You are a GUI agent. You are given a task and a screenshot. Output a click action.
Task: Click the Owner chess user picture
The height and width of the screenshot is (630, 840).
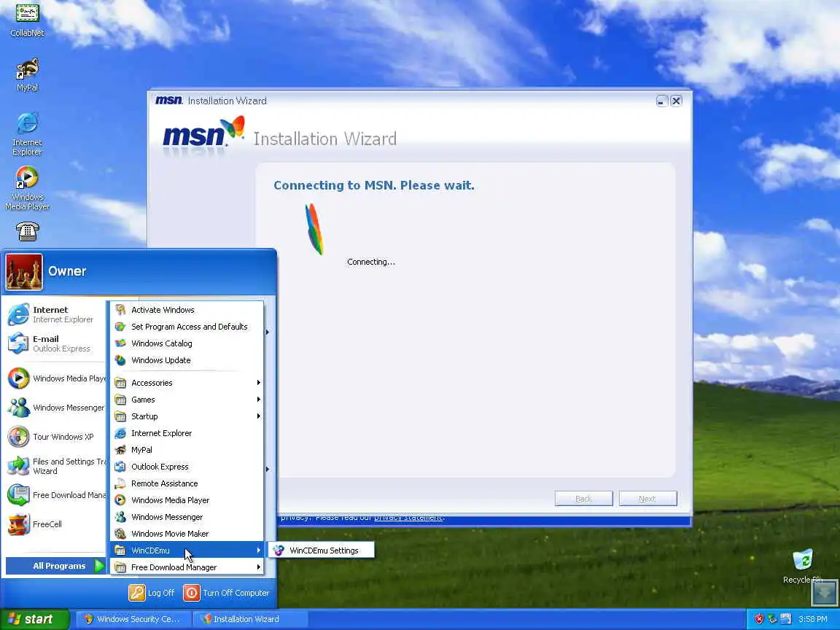click(x=24, y=271)
